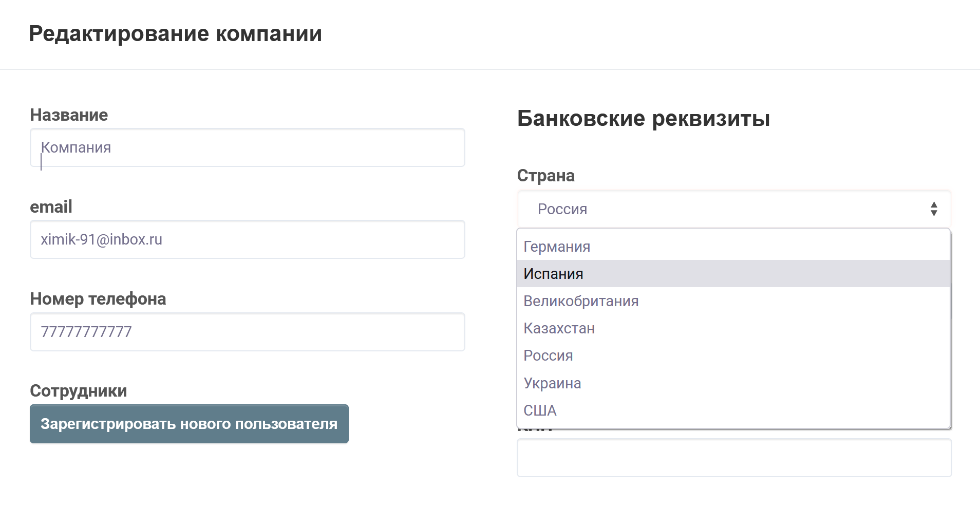The height and width of the screenshot is (506, 980).
Task: Choose Испания in the dropdown list
Action: (x=553, y=274)
